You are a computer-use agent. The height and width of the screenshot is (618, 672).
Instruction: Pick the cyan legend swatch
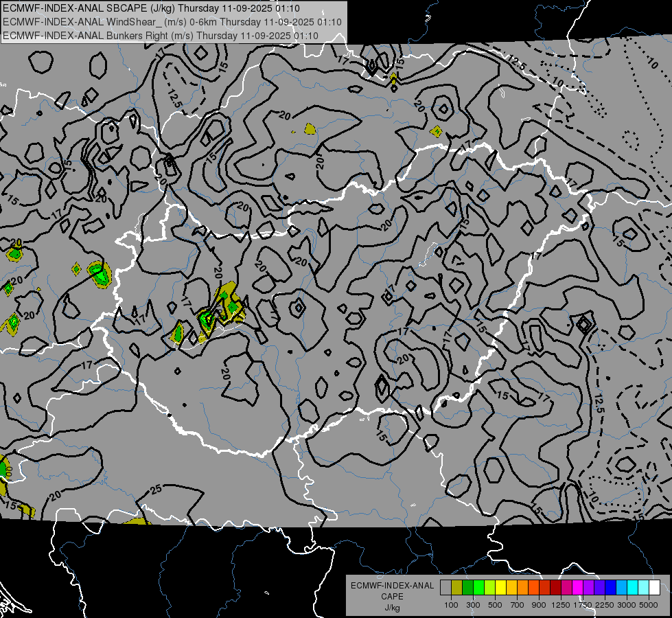633,587
